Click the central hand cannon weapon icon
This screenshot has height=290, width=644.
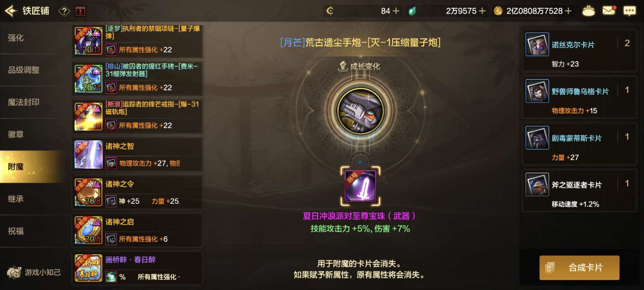361,111
